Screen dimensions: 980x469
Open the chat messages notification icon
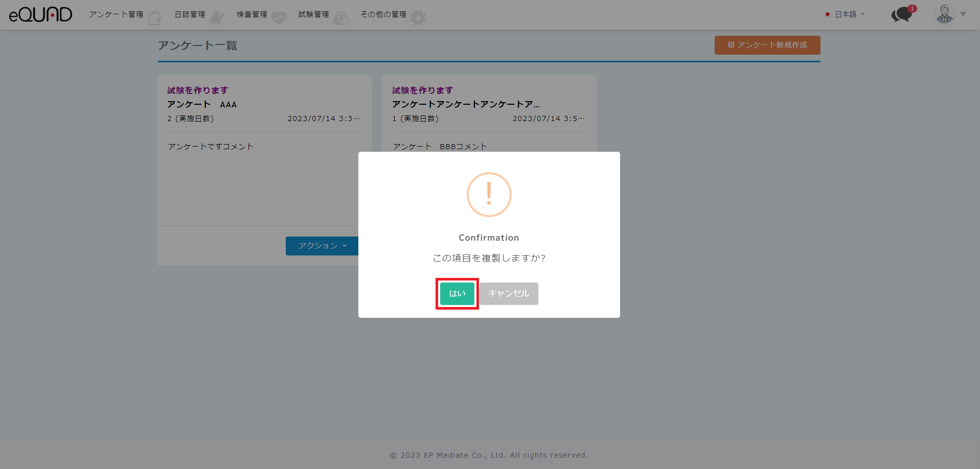[x=902, y=14]
